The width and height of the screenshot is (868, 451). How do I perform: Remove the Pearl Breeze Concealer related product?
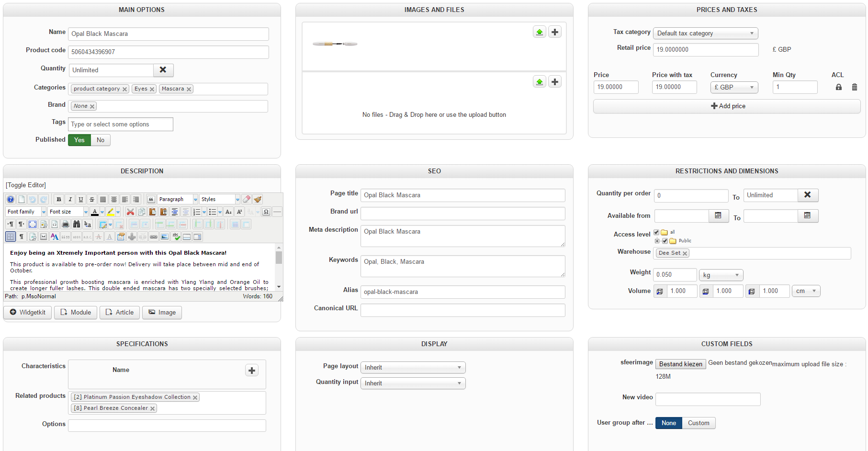[153, 408]
